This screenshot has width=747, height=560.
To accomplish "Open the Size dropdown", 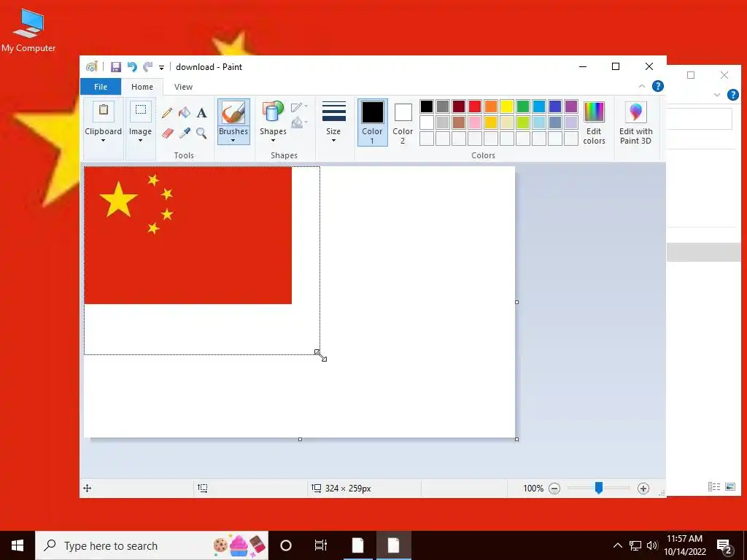I will click(x=333, y=122).
